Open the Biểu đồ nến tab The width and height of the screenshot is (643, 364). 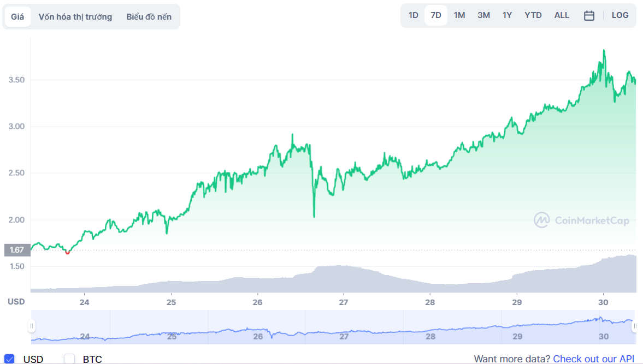pyautogui.click(x=149, y=17)
